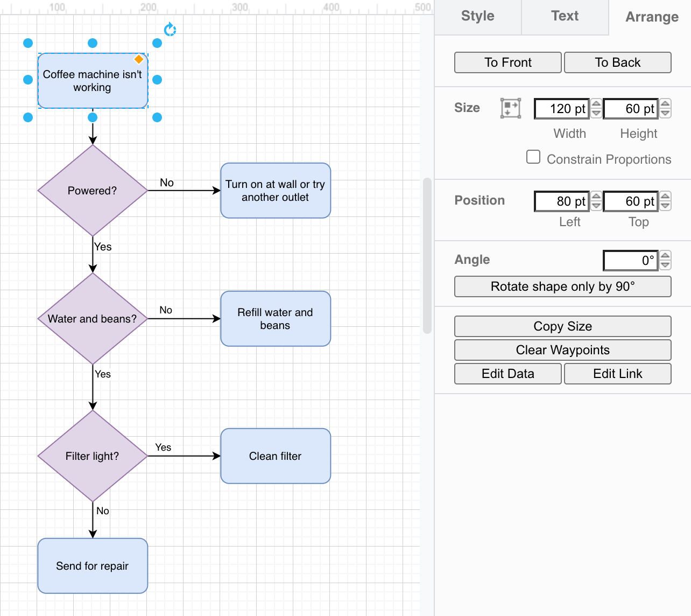Click the To Back button
This screenshot has width=691, height=616.
617,62
